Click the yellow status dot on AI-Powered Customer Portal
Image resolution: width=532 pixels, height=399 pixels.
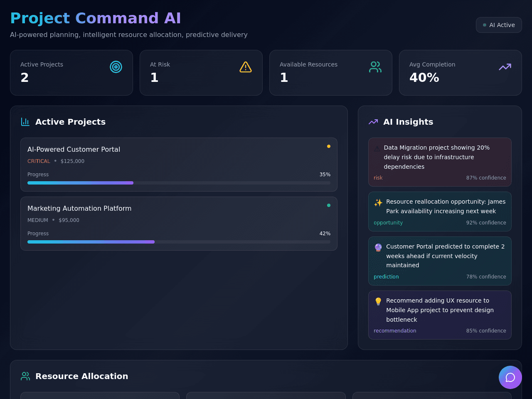click(329, 146)
